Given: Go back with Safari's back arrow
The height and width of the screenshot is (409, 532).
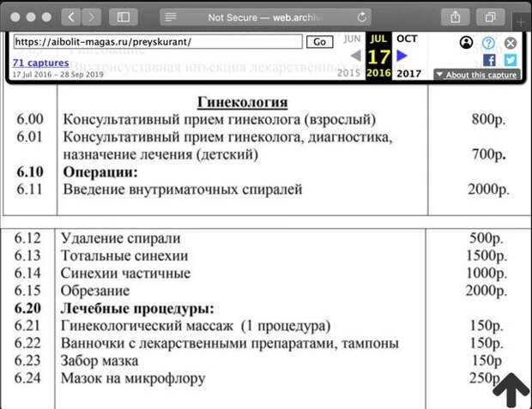Looking at the screenshot, I should tap(71, 17).
